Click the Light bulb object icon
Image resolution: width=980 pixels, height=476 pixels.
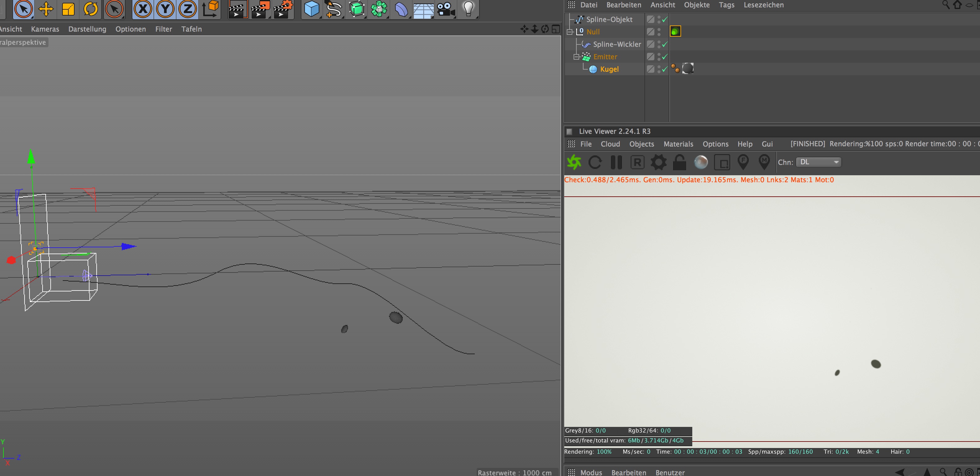(468, 8)
